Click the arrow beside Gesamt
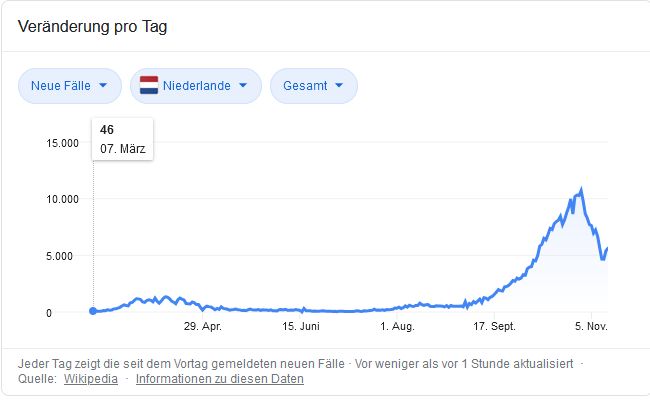The height and width of the screenshot is (400, 650). click(x=339, y=86)
